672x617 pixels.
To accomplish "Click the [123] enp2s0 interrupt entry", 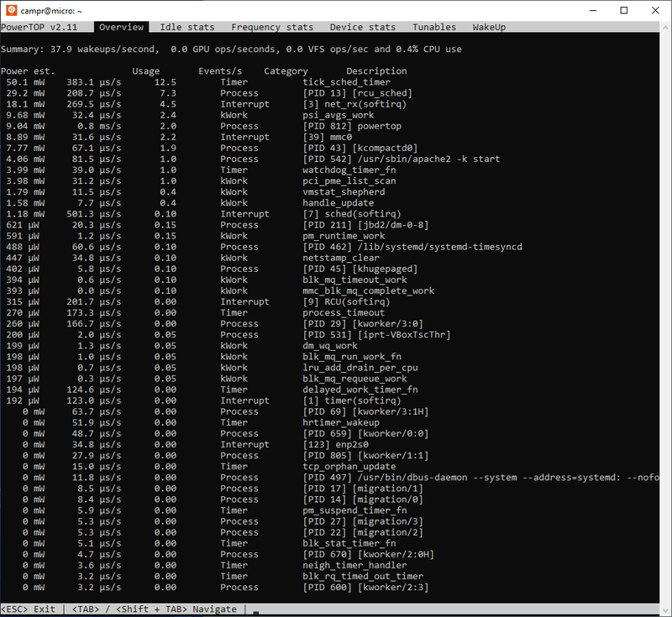I will pyautogui.click(x=335, y=445).
